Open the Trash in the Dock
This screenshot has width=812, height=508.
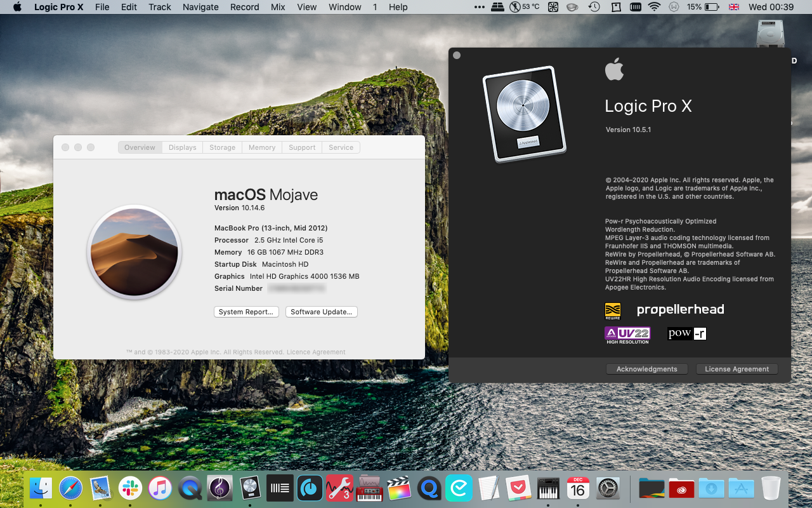771,488
